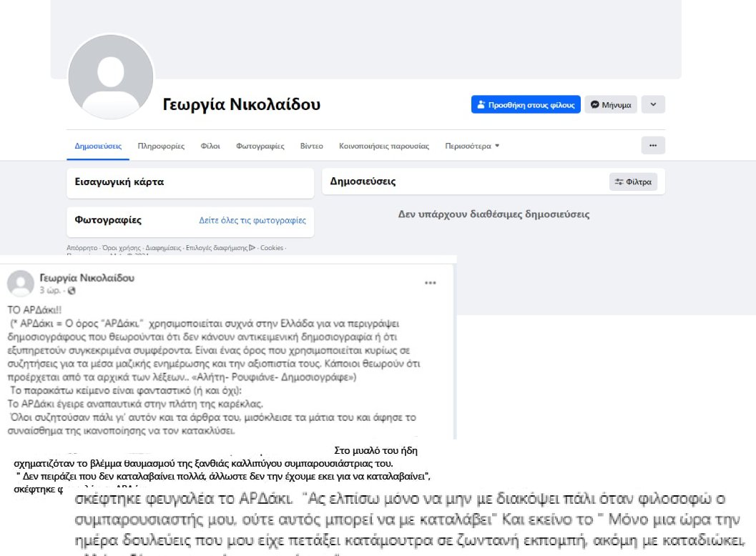Screen dimensions: 756x556
Task: Select the Βίντεο tab
Action: click(312, 146)
